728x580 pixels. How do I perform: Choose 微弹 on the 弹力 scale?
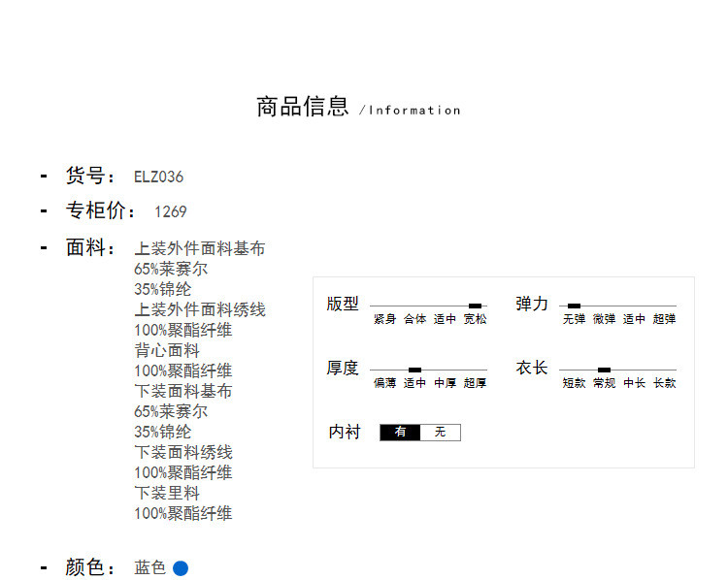604,319
